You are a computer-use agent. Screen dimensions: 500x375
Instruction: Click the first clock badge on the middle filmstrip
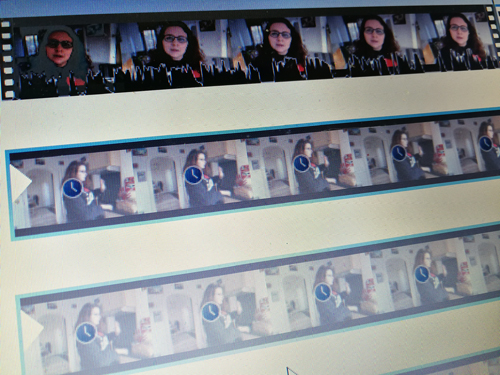(73, 188)
